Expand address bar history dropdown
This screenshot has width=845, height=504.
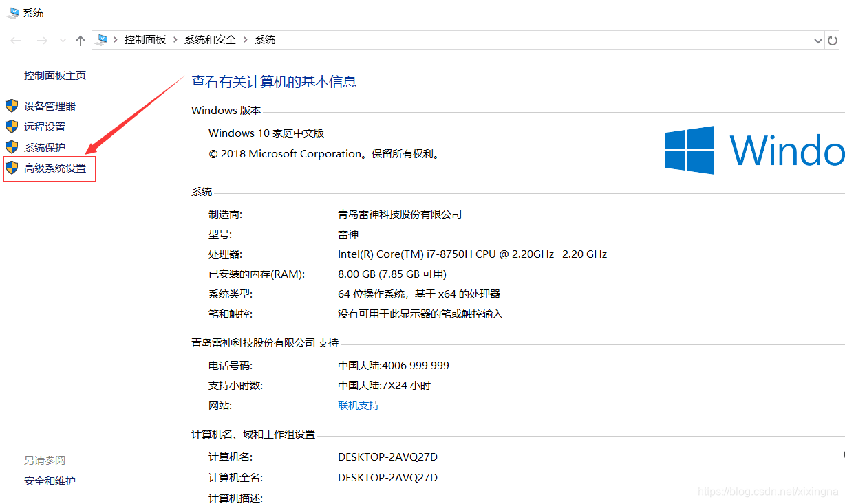pos(818,41)
